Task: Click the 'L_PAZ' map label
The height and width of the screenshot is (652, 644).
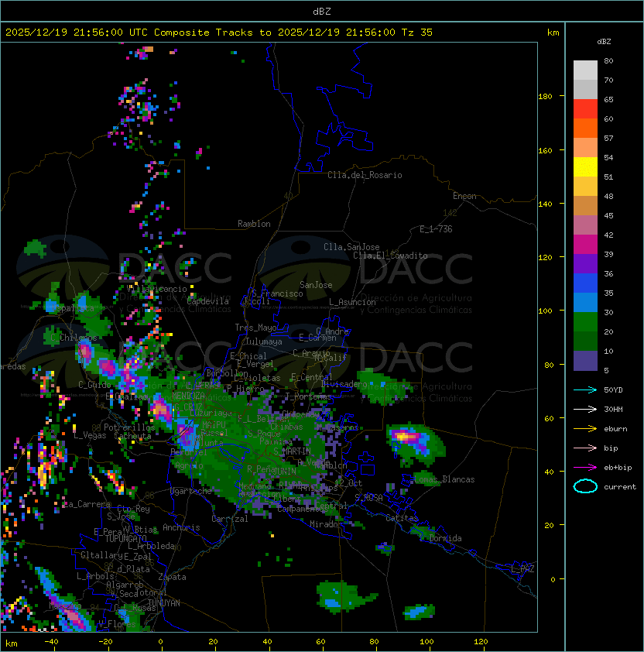Action: point(522,569)
